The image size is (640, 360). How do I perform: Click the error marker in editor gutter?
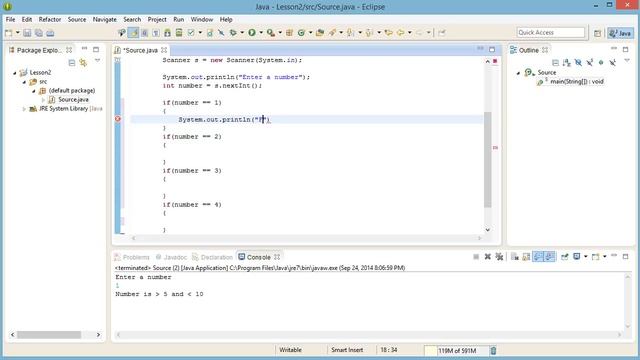[x=118, y=119]
